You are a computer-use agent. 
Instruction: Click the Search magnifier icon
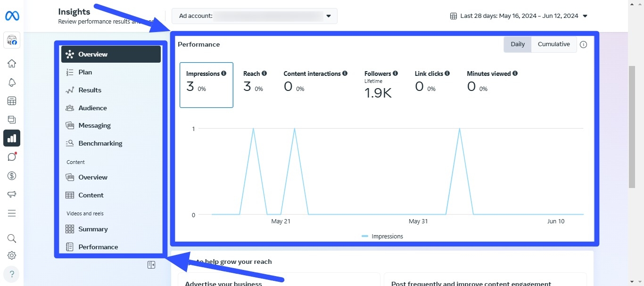(x=12, y=238)
